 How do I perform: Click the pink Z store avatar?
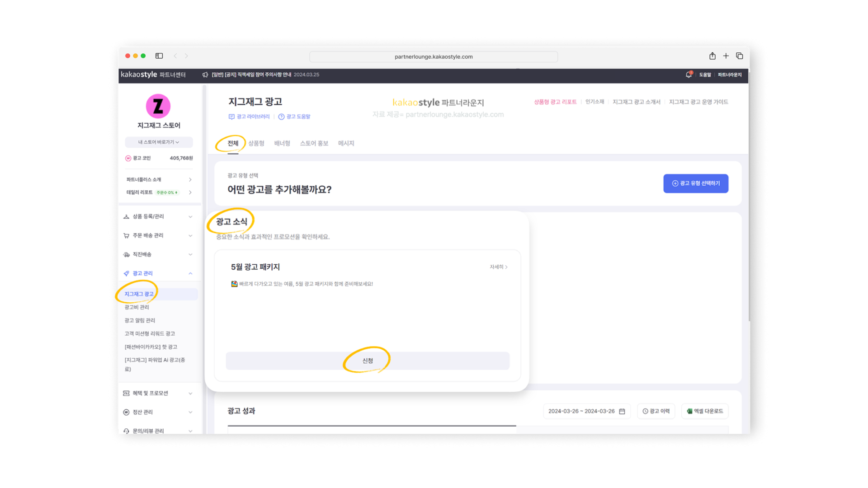tap(158, 106)
